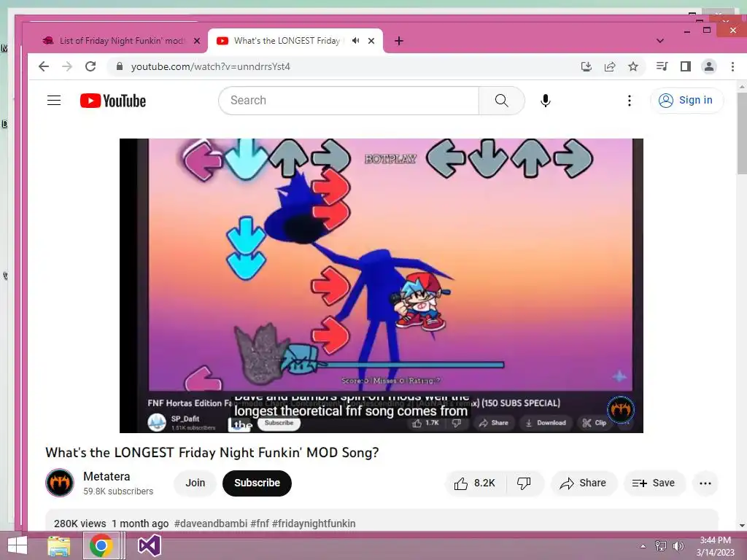Go to the YouTube home logo

(x=113, y=101)
